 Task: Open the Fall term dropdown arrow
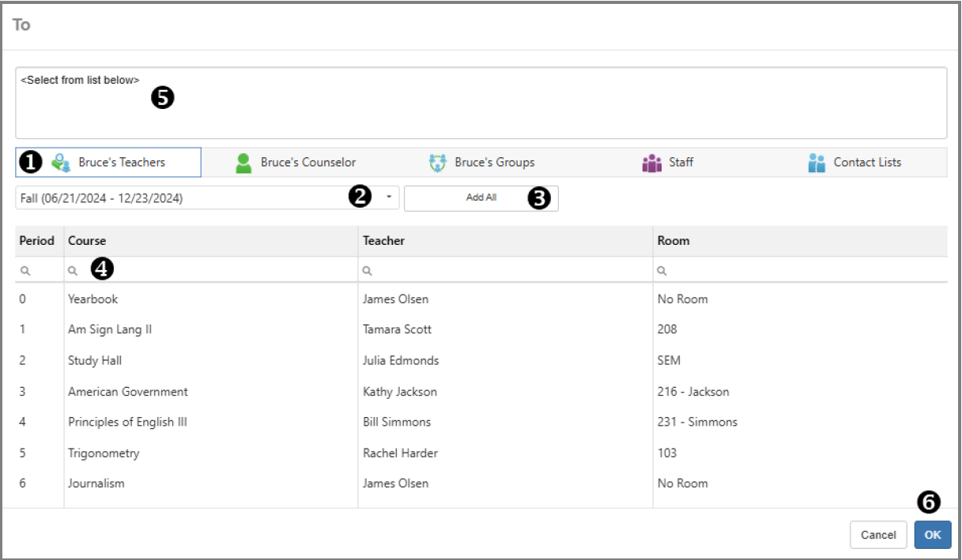coord(389,198)
